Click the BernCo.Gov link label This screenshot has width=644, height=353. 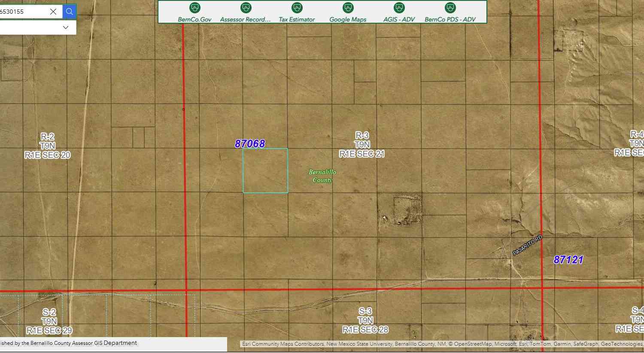[x=195, y=19]
